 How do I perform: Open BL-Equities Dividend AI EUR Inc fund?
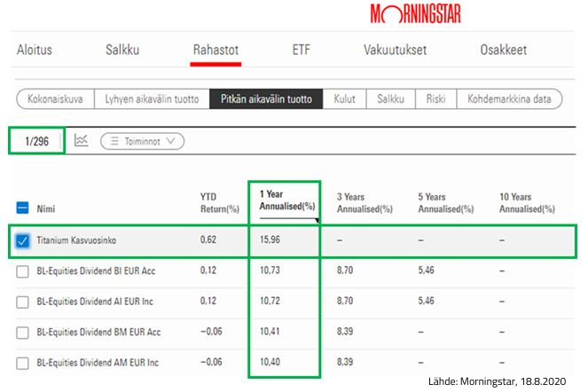coord(95,302)
